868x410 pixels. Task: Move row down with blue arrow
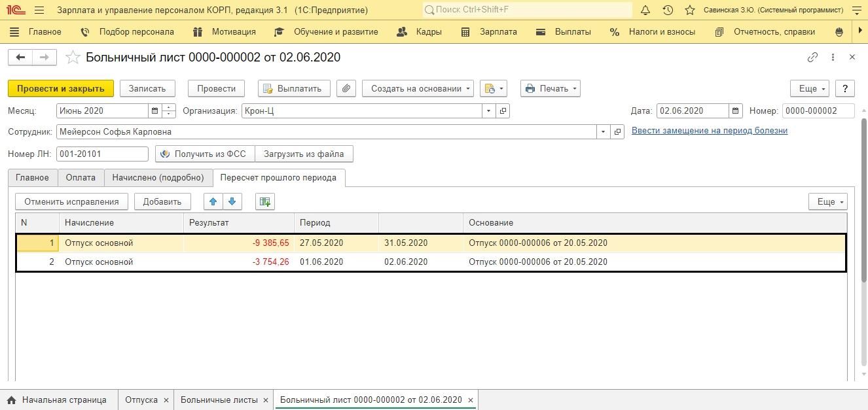coord(232,201)
